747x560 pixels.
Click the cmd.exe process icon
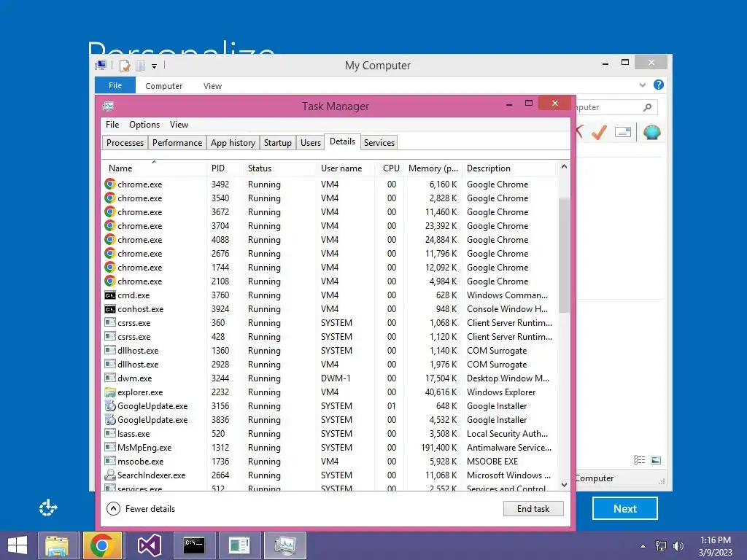click(x=110, y=295)
